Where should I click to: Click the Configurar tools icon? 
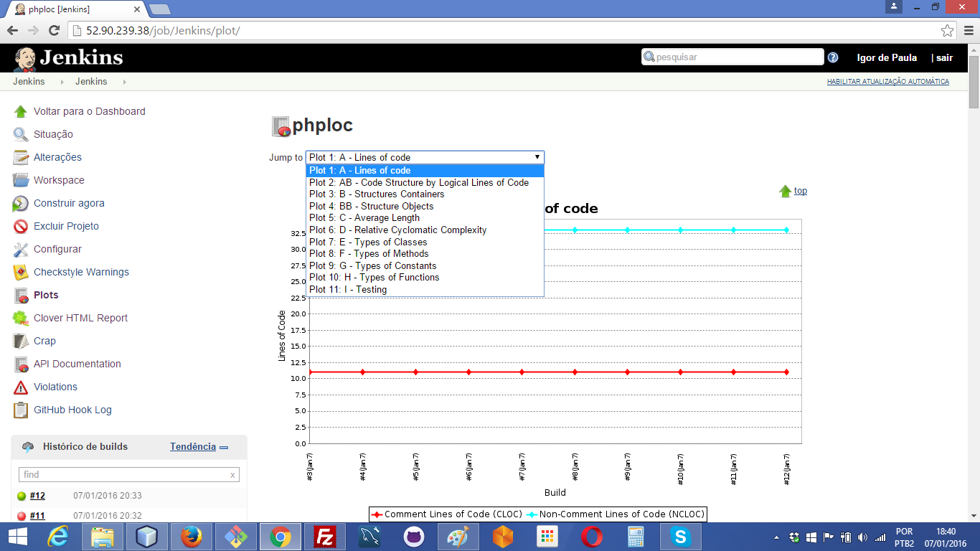coord(21,249)
